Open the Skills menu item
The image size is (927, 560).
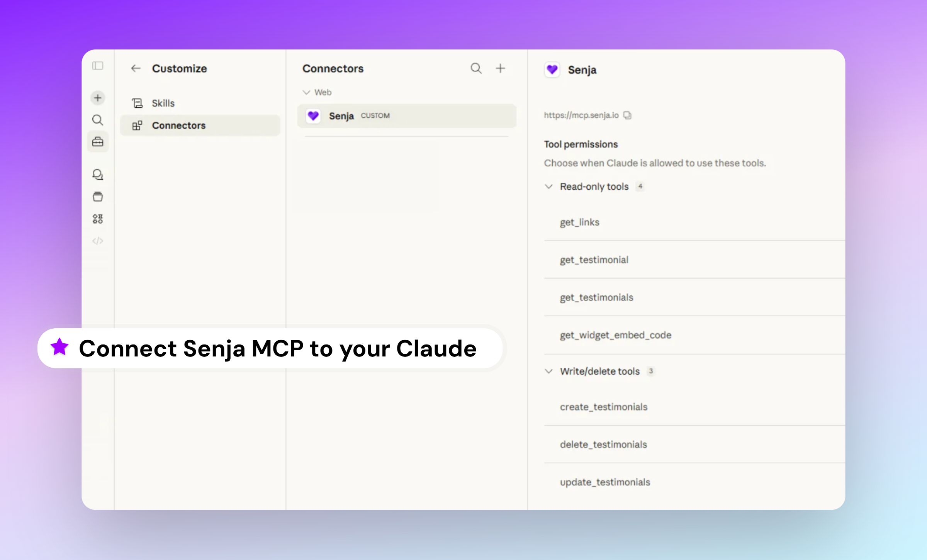163,103
